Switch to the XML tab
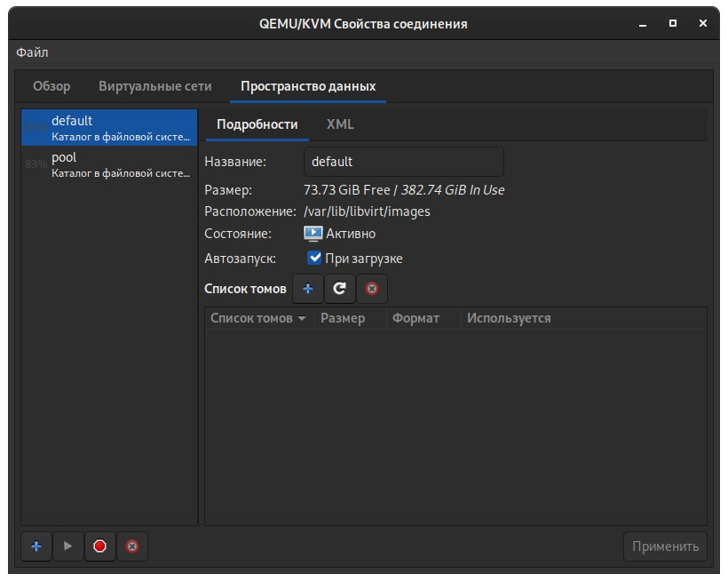The width and height of the screenshot is (728, 582). pyautogui.click(x=340, y=124)
